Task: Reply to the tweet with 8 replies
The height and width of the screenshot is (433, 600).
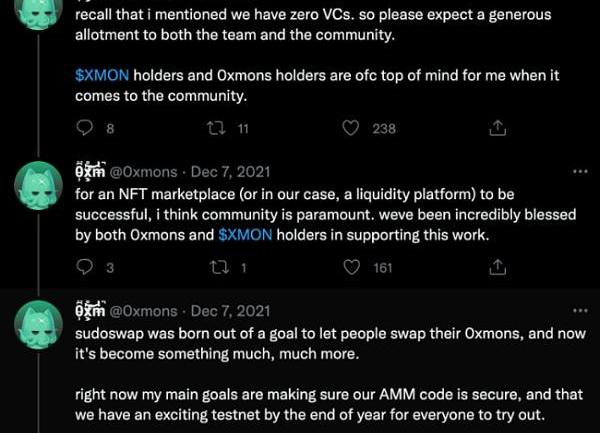Action: (x=85, y=128)
